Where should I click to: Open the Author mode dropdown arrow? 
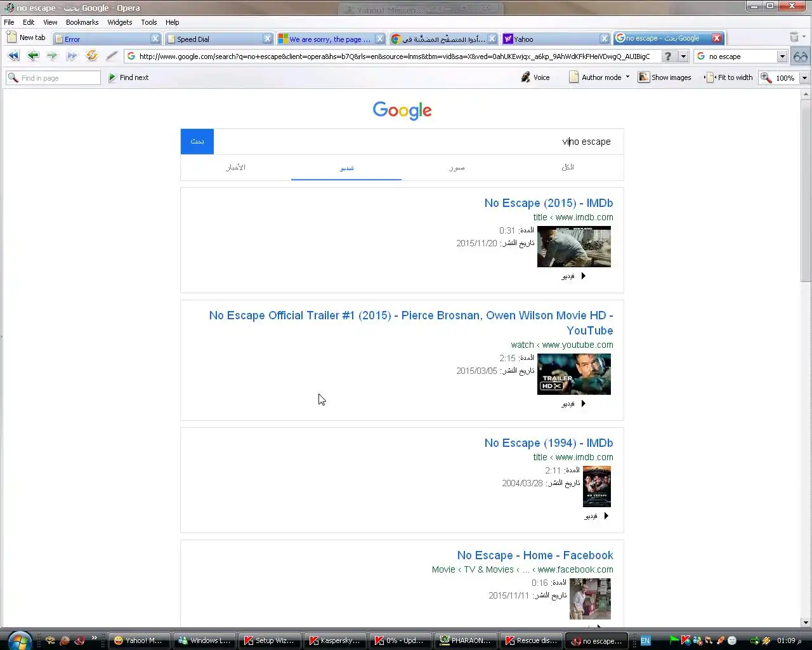click(x=627, y=77)
